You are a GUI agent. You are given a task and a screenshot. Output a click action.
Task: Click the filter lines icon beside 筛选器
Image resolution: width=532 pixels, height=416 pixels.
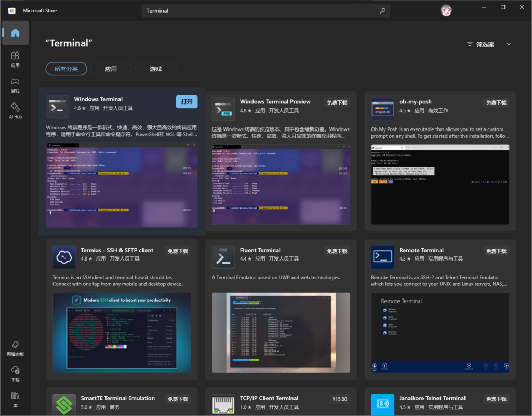pyautogui.click(x=470, y=44)
